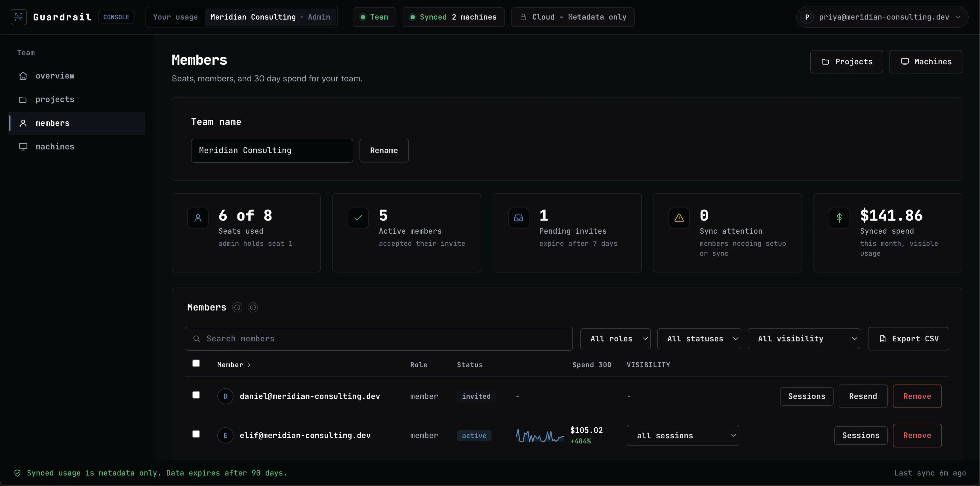Select the Meridian Consulting Admin tab
This screenshot has height=486, width=980.
click(270, 17)
